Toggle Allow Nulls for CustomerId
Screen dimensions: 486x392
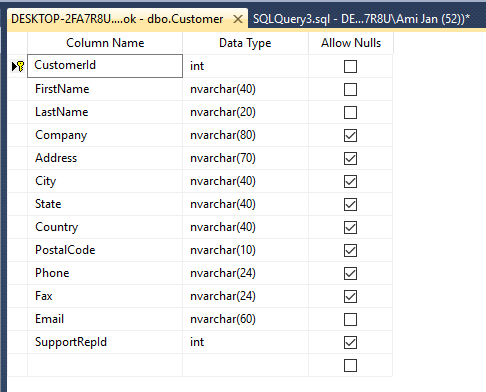tap(350, 66)
